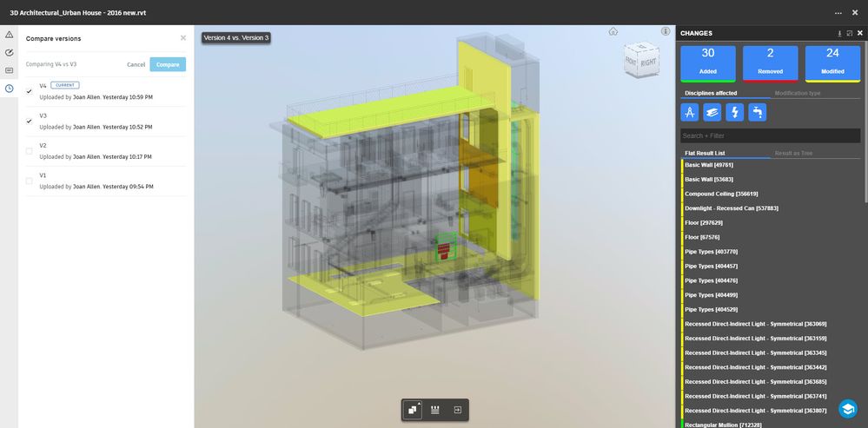Open the learning help graduation cap button
This screenshot has width=868, height=428.
(847, 409)
